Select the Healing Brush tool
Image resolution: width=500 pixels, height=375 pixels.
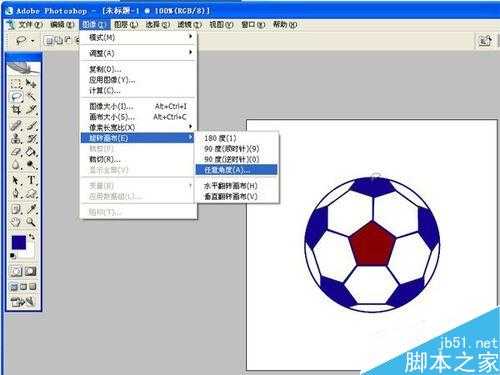pos(16,126)
